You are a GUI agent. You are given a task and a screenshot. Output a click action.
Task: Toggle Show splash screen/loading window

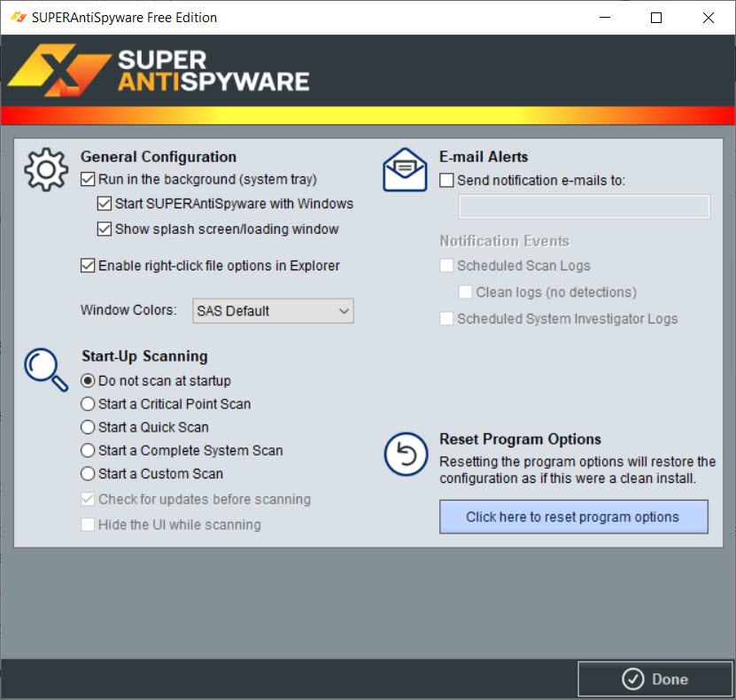point(105,229)
